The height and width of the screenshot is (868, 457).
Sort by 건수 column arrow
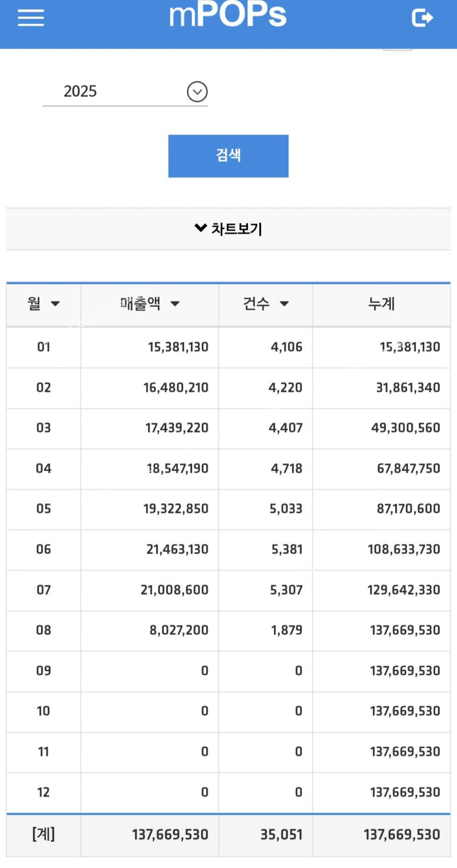[x=284, y=304]
